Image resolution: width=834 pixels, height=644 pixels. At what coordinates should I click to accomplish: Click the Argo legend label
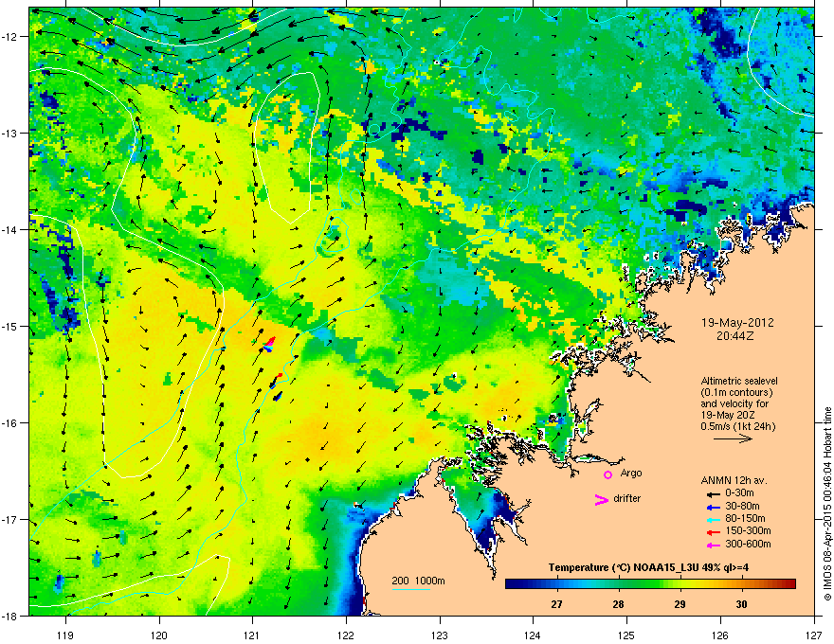[x=631, y=473]
